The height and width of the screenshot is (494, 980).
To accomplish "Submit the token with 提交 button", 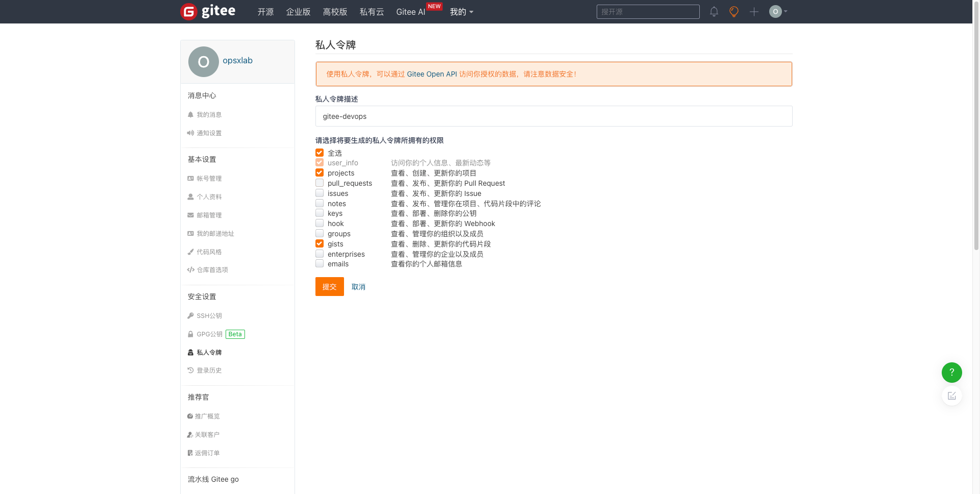I will click(329, 287).
